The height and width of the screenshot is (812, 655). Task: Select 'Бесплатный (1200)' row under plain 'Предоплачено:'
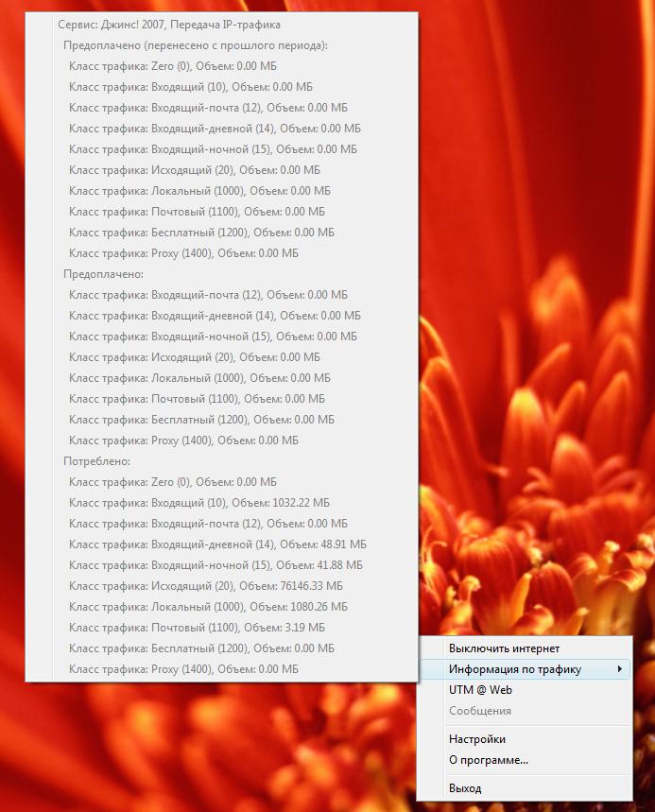(x=221, y=420)
